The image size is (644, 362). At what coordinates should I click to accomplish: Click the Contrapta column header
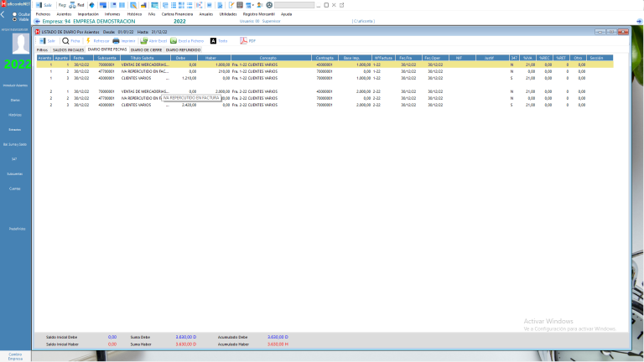point(325,58)
